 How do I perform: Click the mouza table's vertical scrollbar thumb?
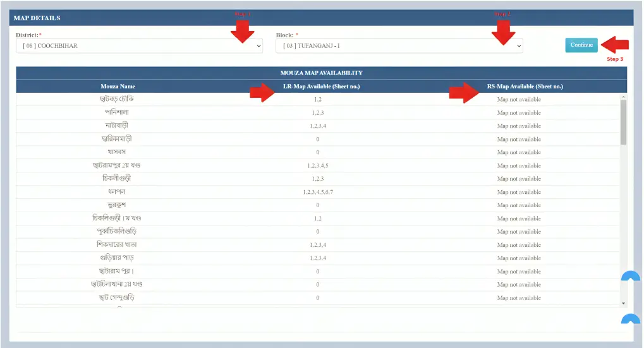pyautogui.click(x=624, y=123)
